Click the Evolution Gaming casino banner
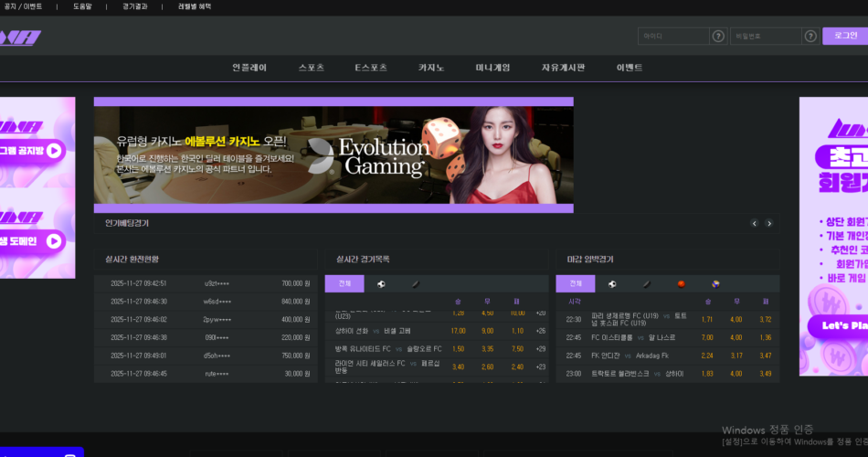 tap(333, 154)
